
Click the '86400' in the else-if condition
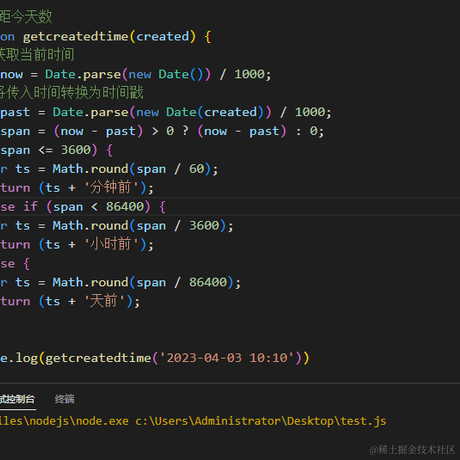point(125,207)
